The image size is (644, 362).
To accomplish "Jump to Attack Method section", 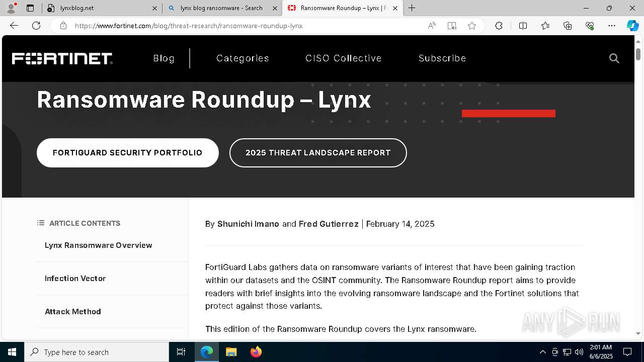I will (73, 312).
